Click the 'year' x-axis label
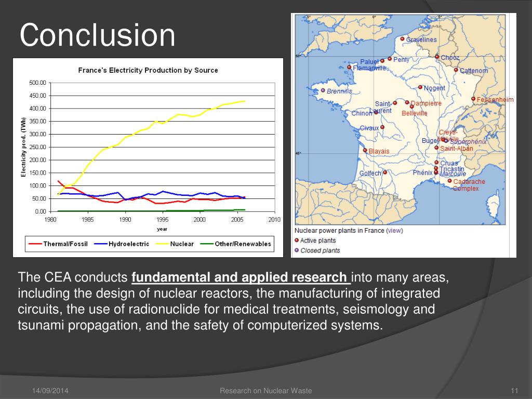Viewport: 532px width, 399px height. point(162,229)
